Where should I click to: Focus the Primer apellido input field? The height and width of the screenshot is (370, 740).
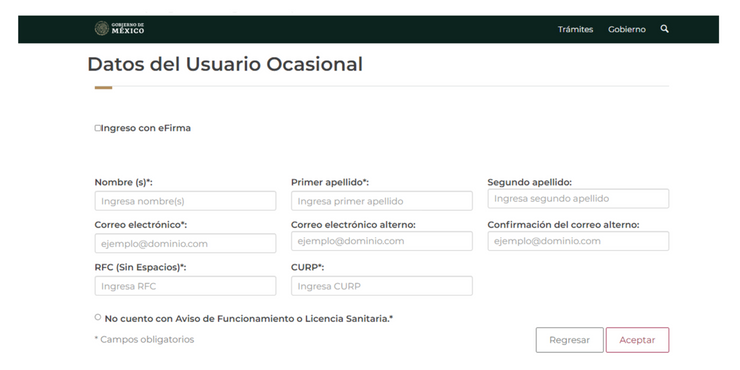pyautogui.click(x=382, y=201)
